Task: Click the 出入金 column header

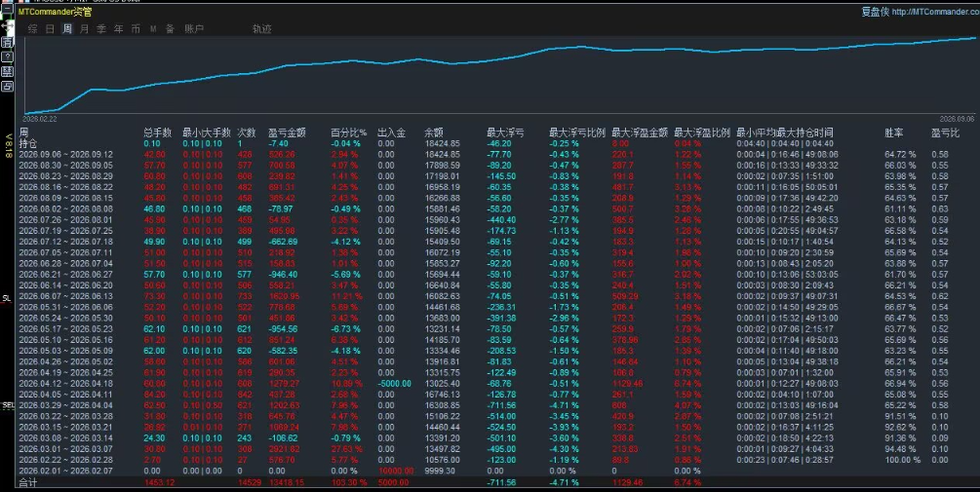Action: (x=391, y=132)
